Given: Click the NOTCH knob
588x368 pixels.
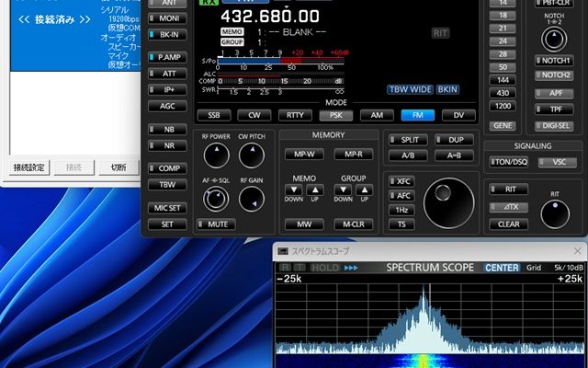Looking at the screenshot, I should [x=554, y=39].
